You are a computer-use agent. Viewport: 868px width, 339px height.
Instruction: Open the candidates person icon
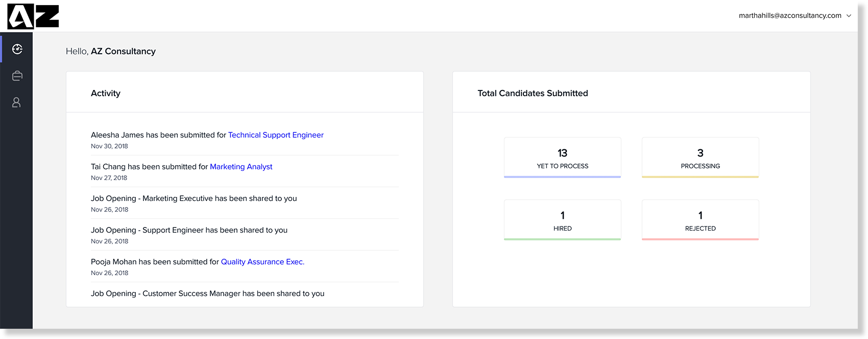(16, 103)
